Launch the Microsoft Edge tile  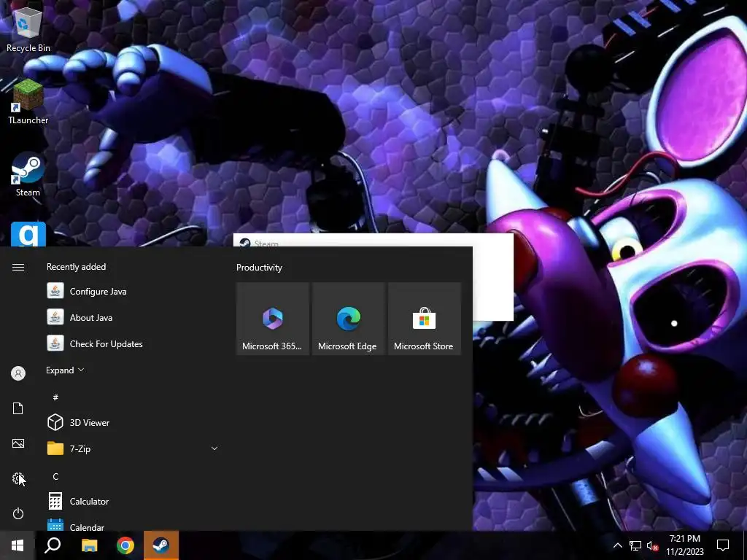pos(348,319)
